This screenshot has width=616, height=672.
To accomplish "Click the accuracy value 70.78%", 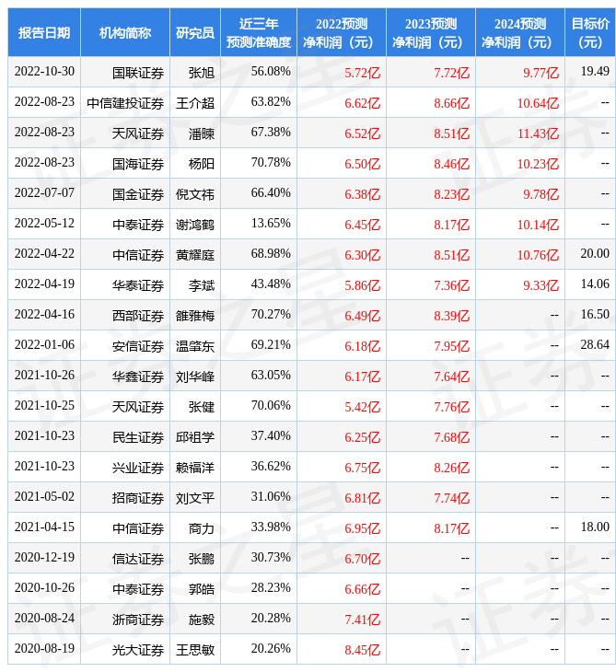I will [271, 162].
